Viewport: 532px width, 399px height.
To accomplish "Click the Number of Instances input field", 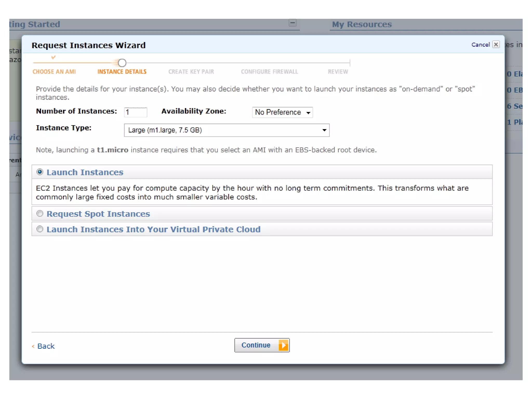I will click(x=135, y=112).
